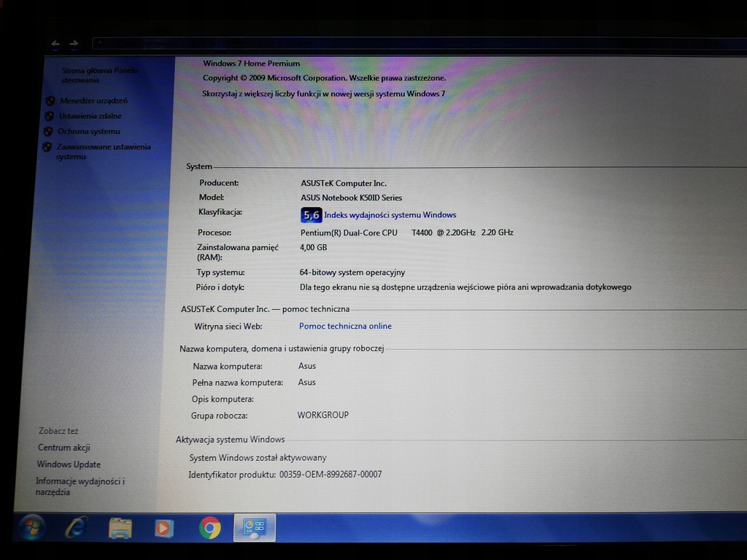The height and width of the screenshot is (560, 747).
Task: Click the shield icon beside Menedżer urządzeń
Action: pyautogui.click(x=50, y=101)
